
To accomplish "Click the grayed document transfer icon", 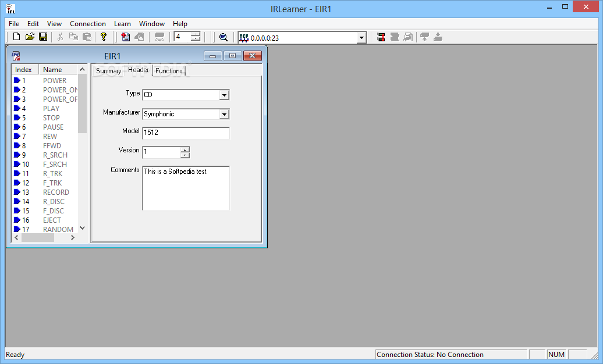I will coord(408,37).
